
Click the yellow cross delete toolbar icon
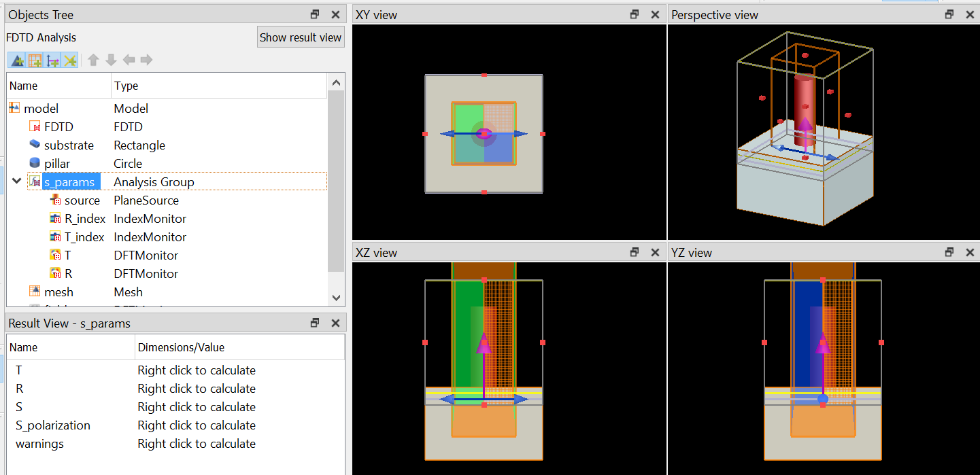tap(70, 60)
